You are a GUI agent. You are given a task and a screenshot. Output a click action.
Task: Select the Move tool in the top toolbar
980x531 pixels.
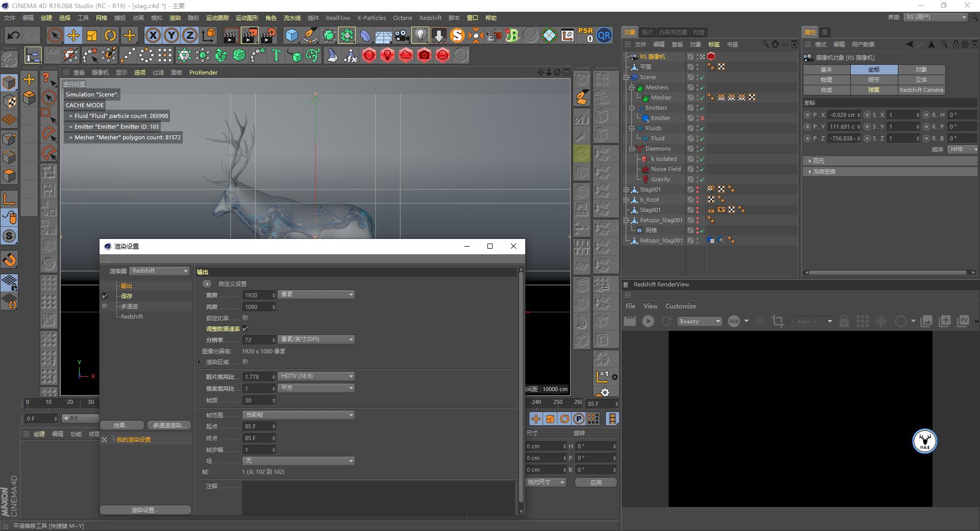point(73,35)
